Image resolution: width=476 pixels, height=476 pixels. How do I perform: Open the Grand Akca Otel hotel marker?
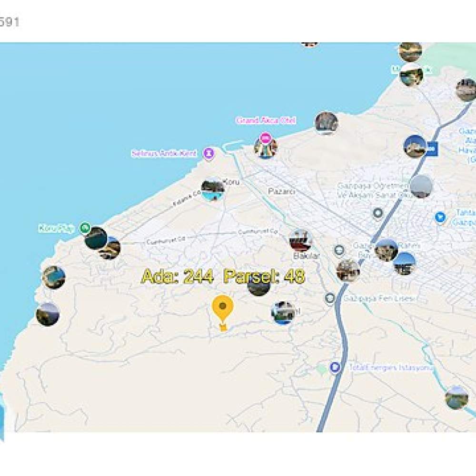pyautogui.click(x=266, y=138)
